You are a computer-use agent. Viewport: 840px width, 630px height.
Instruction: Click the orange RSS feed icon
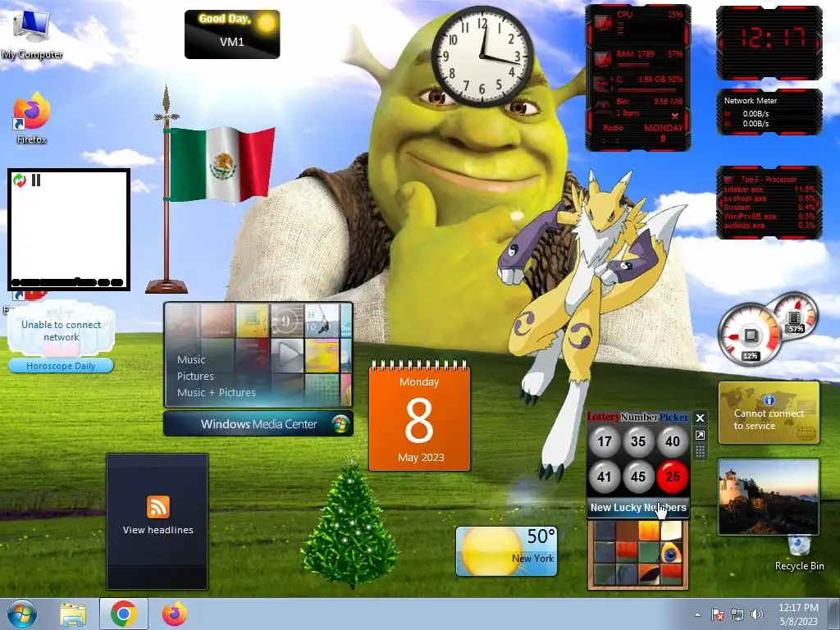tap(158, 507)
